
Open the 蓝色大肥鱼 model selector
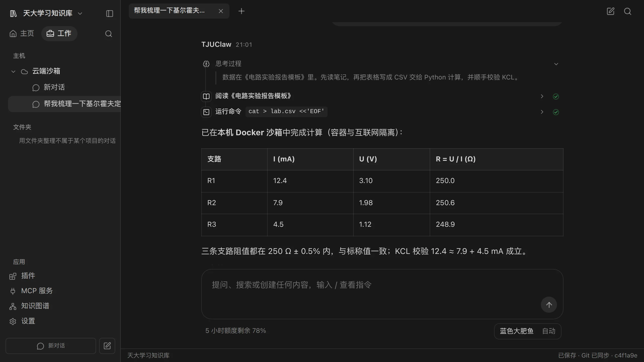(516, 331)
